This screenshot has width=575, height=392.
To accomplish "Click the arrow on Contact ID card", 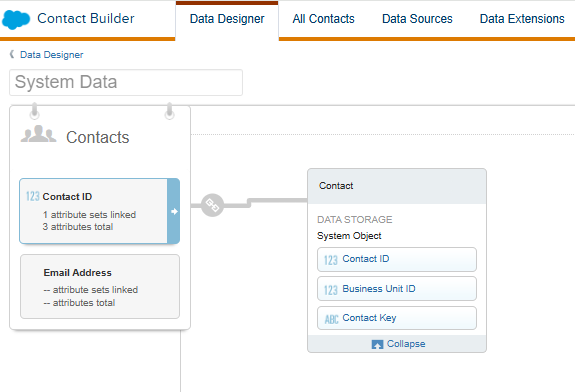I will (174, 211).
